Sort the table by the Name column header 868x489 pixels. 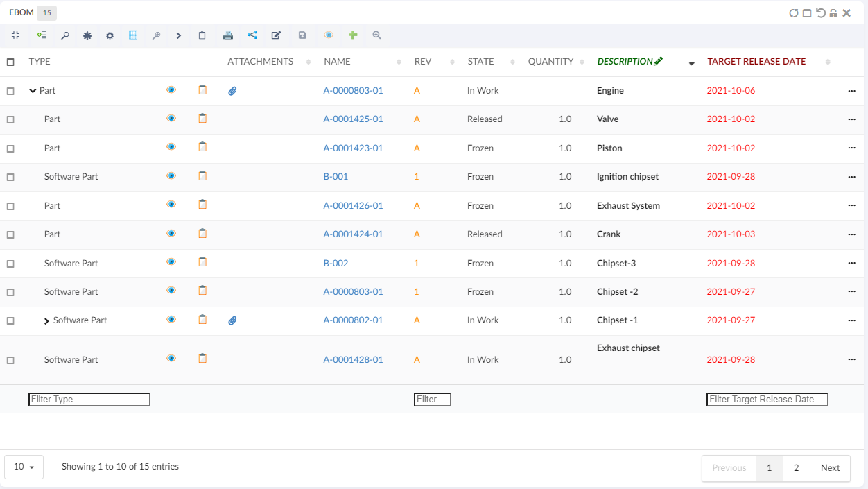point(338,62)
